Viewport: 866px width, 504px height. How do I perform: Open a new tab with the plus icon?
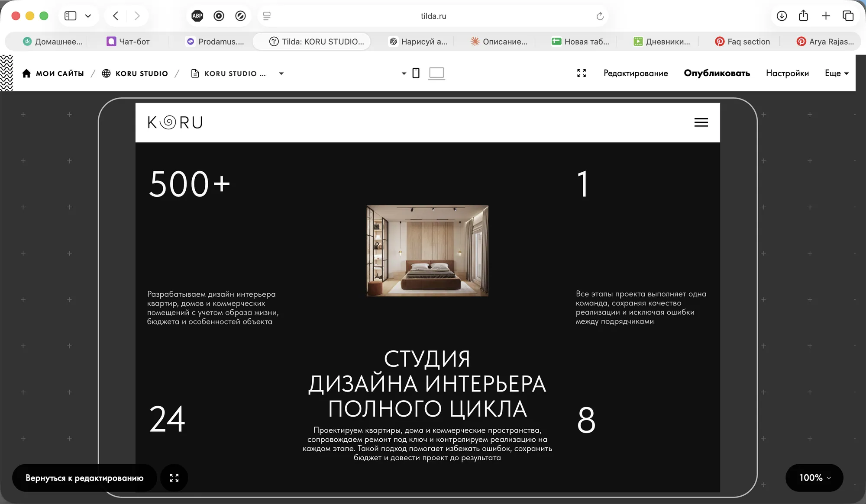pos(826,16)
